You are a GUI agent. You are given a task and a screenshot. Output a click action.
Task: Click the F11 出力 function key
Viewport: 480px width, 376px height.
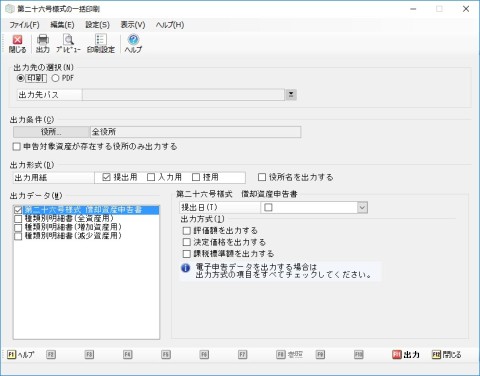[x=406, y=355]
